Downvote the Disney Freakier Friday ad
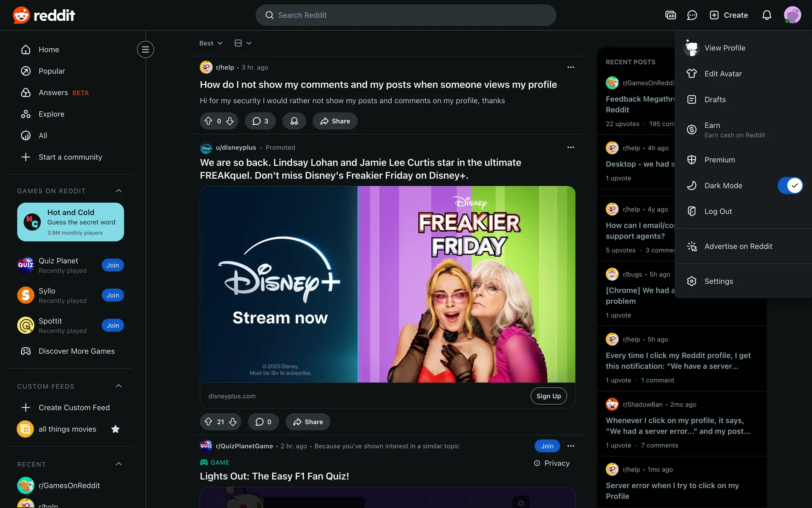This screenshot has width=812, height=508. click(x=233, y=422)
